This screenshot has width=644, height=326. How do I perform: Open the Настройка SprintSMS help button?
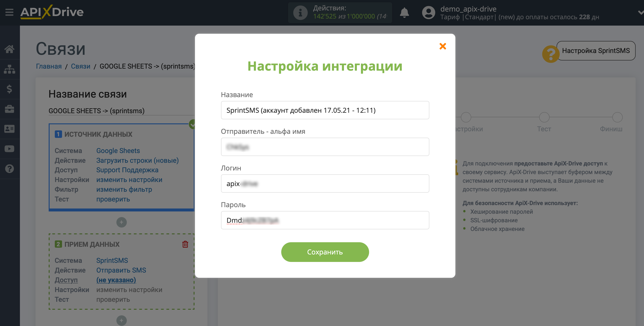[596, 51]
